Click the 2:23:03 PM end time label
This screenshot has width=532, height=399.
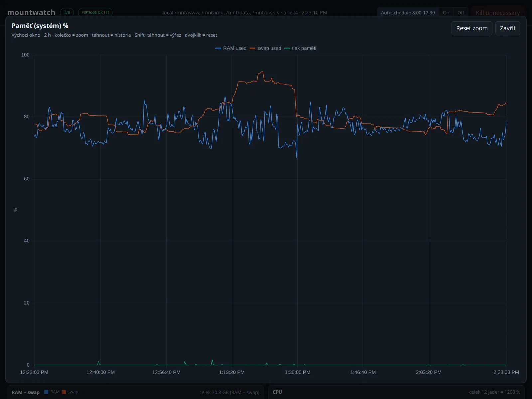point(506,372)
